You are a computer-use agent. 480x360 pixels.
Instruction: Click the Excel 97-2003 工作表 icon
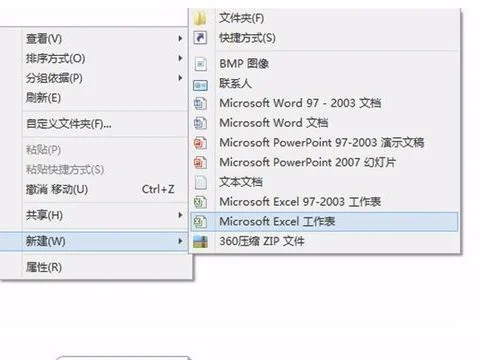(200, 202)
